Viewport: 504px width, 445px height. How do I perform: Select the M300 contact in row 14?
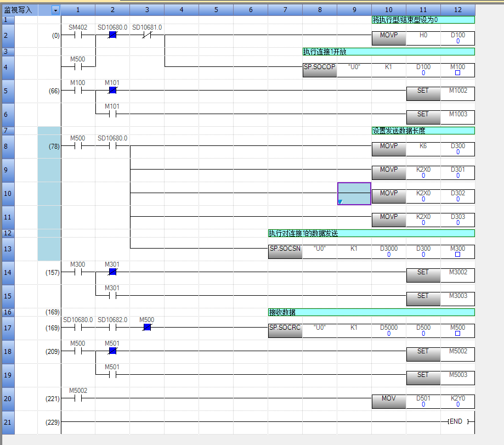[x=78, y=272]
